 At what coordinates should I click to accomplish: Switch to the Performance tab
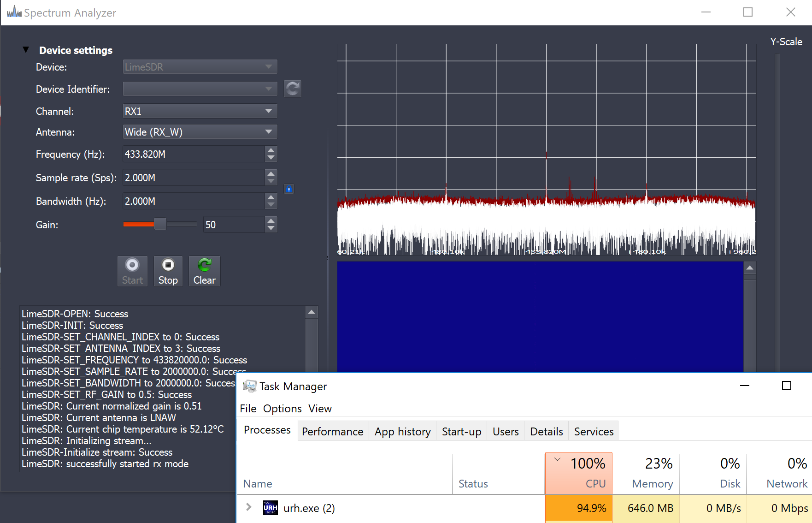point(333,431)
